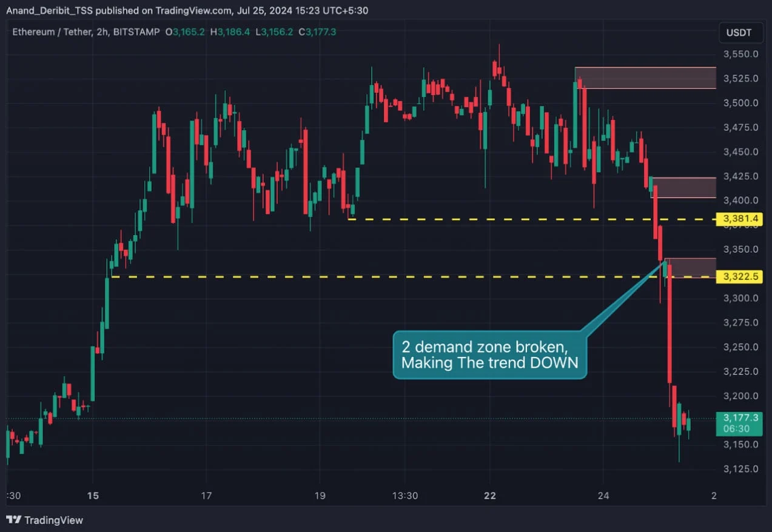Select the '2 demand zone broken' callout
772x532 pixels.
490,354
